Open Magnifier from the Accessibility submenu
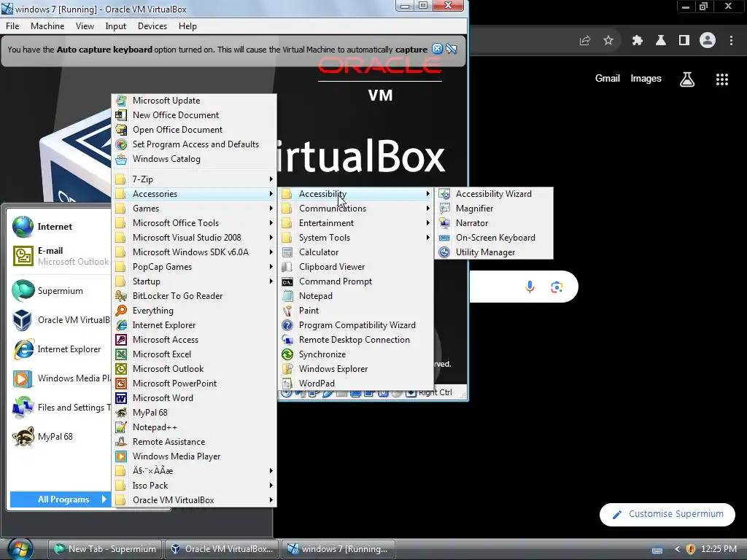747x560 pixels. 494,209
